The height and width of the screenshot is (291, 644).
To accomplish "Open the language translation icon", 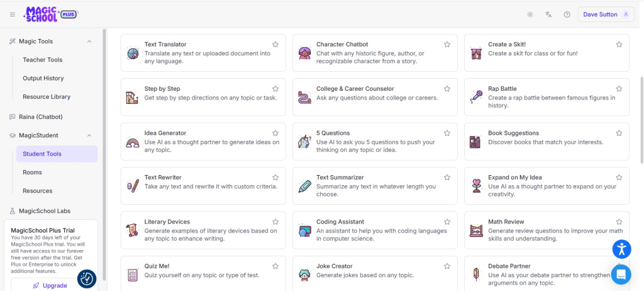I will tap(548, 14).
